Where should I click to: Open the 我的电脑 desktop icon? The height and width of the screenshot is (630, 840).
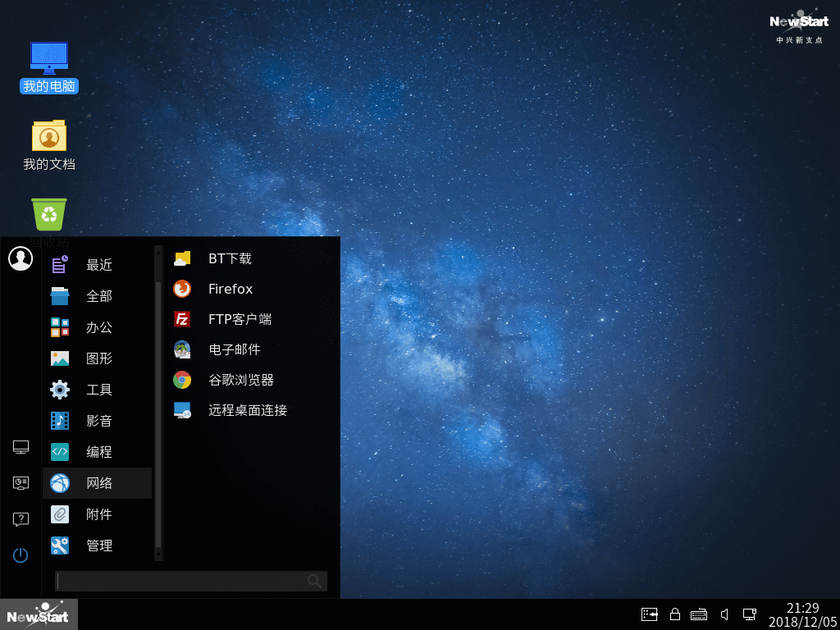tap(48, 67)
